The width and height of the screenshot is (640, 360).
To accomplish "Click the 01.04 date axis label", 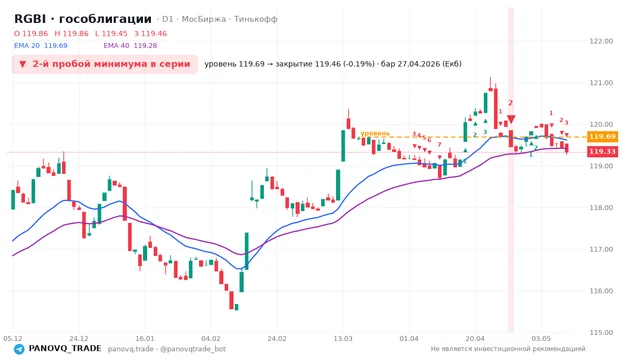I will tap(409, 338).
